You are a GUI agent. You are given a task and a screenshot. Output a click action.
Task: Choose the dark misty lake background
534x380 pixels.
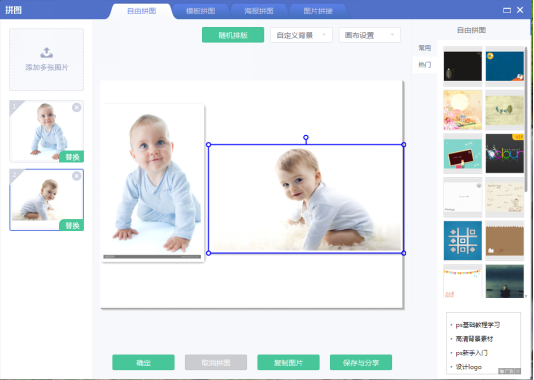coord(505,281)
